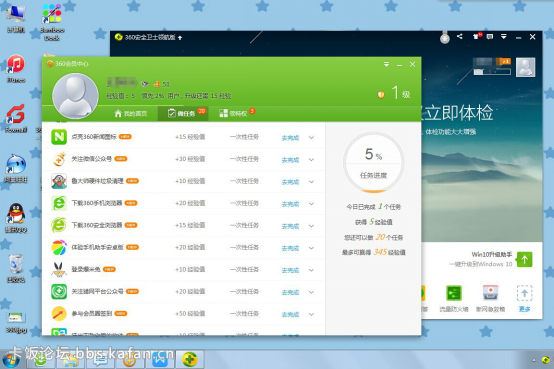
Task: Click 去完成 link for the +30 公众号 task
Action: point(290,160)
